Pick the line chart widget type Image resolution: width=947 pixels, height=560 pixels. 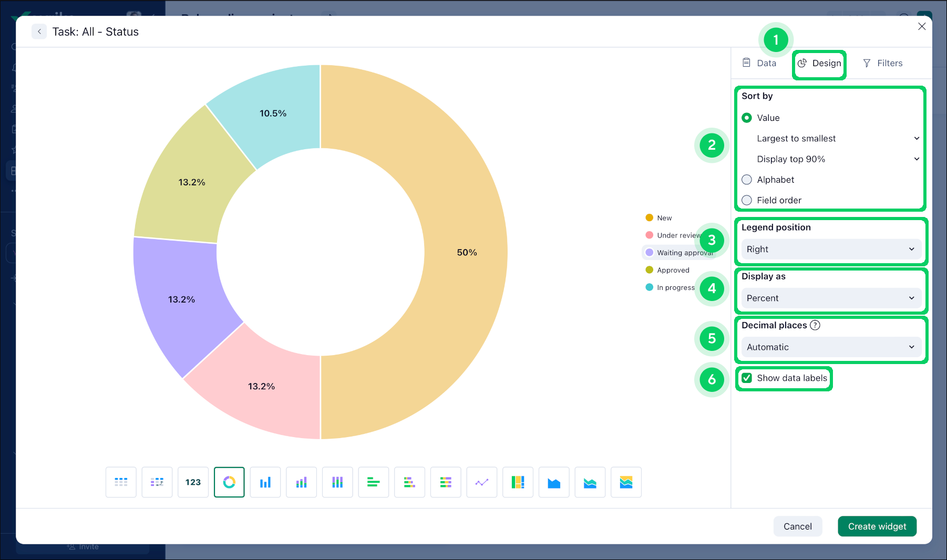(481, 482)
